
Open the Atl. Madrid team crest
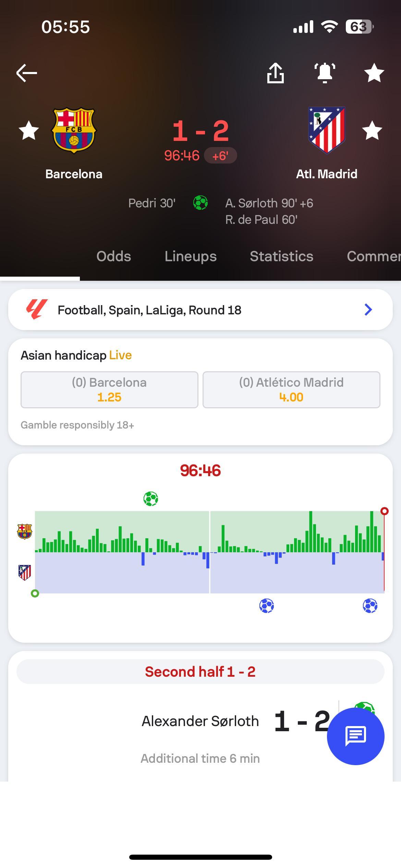coord(327,130)
